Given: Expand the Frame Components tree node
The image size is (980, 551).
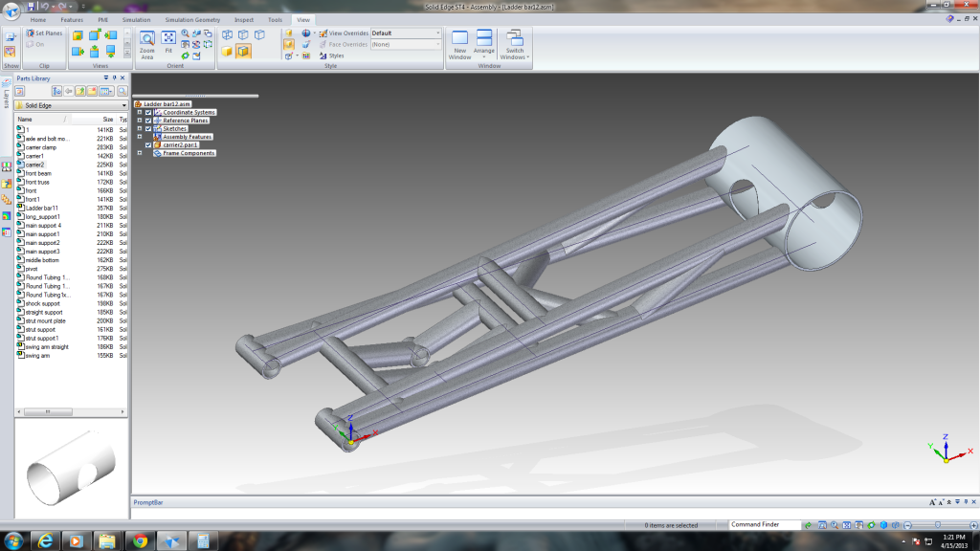Looking at the screenshot, I should pos(140,153).
